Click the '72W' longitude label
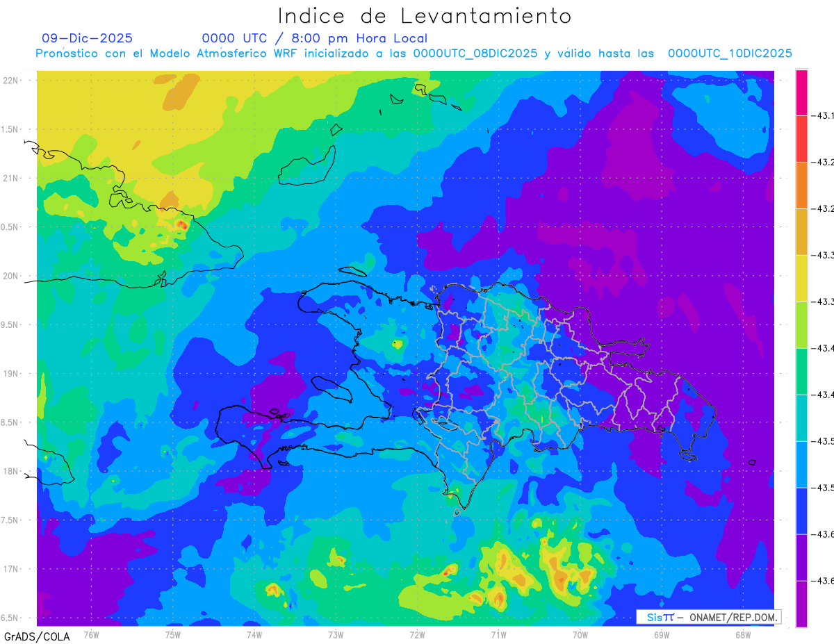This screenshot has height=644, width=834. point(417,635)
